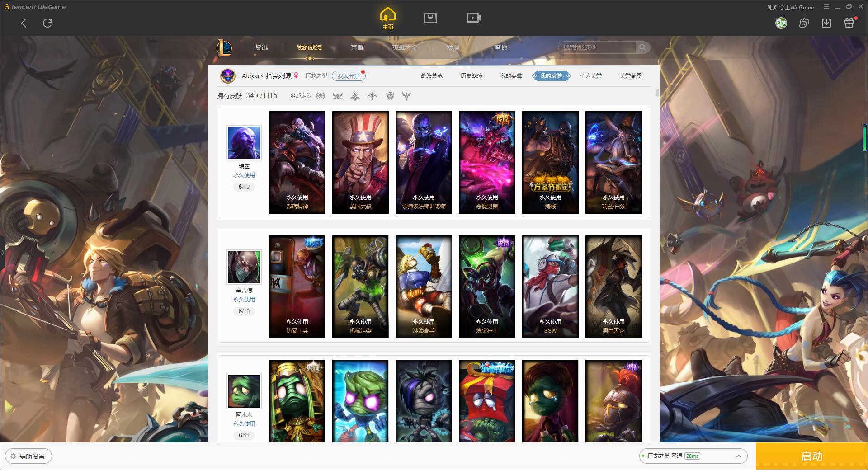Click the 瑞兹 champion portrait
This screenshot has height=470, width=868.
tap(244, 142)
